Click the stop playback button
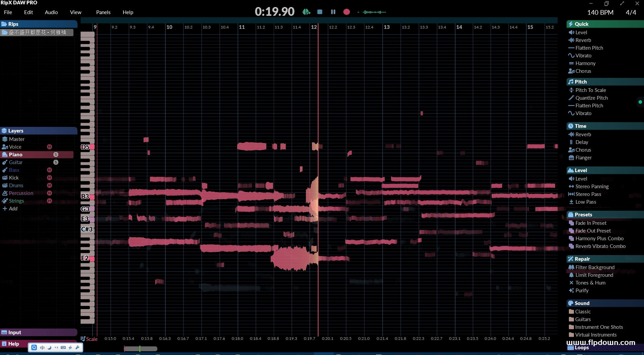Viewport: 644px width, 355px height. tap(320, 12)
